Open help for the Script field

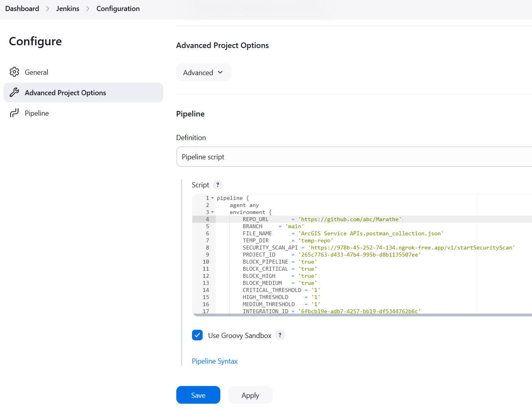(218, 185)
